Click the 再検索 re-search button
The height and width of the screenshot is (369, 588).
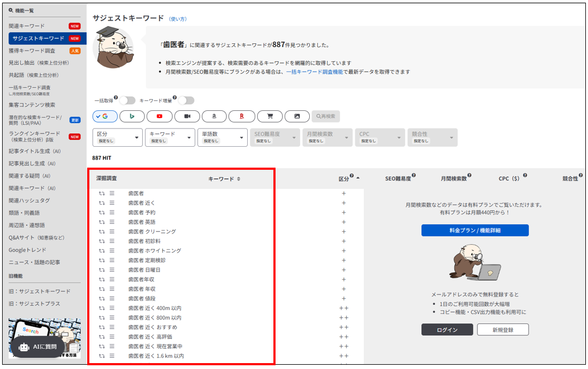tap(325, 116)
